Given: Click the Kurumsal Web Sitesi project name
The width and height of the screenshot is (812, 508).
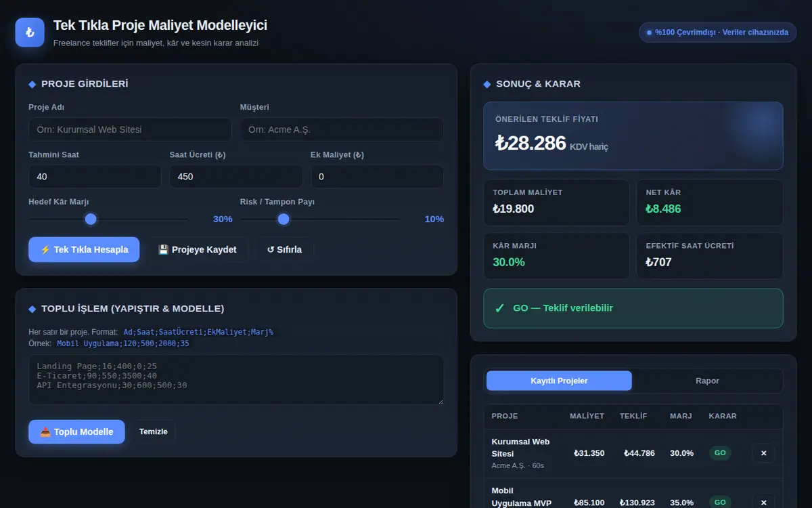Looking at the screenshot, I should (x=520, y=448).
